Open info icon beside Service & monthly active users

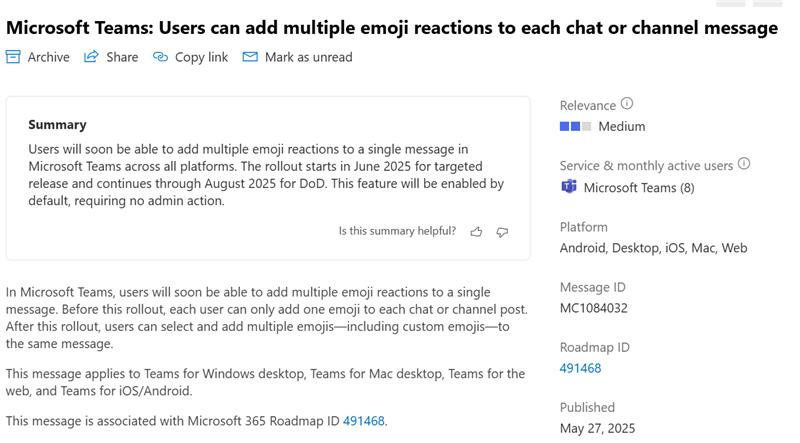(x=744, y=164)
